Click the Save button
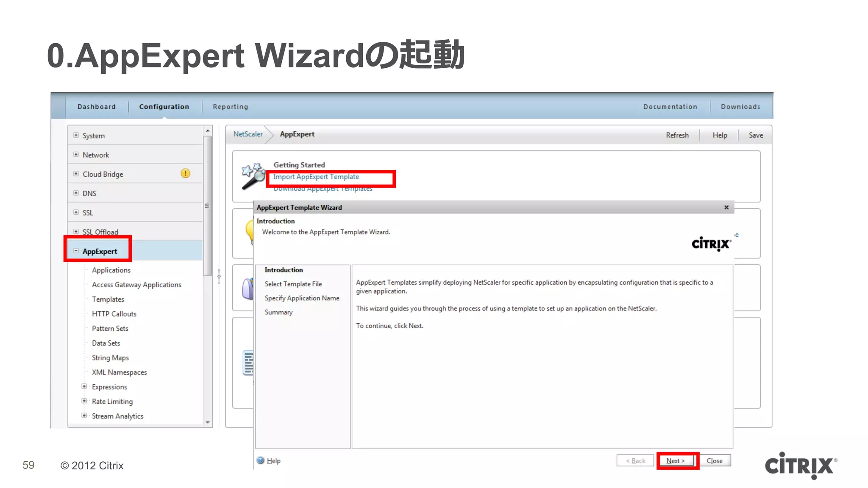 (x=756, y=135)
